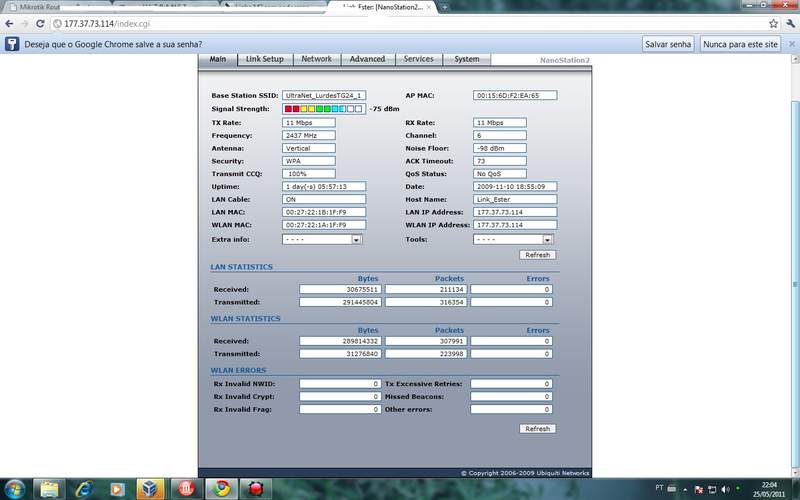Open the Advanced tab
800x500 pixels.
367,60
